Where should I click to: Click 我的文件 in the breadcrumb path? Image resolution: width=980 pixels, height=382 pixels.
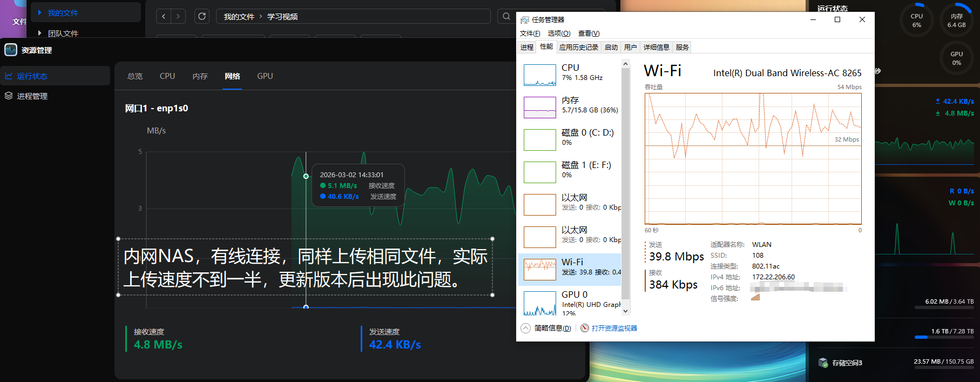click(239, 17)
